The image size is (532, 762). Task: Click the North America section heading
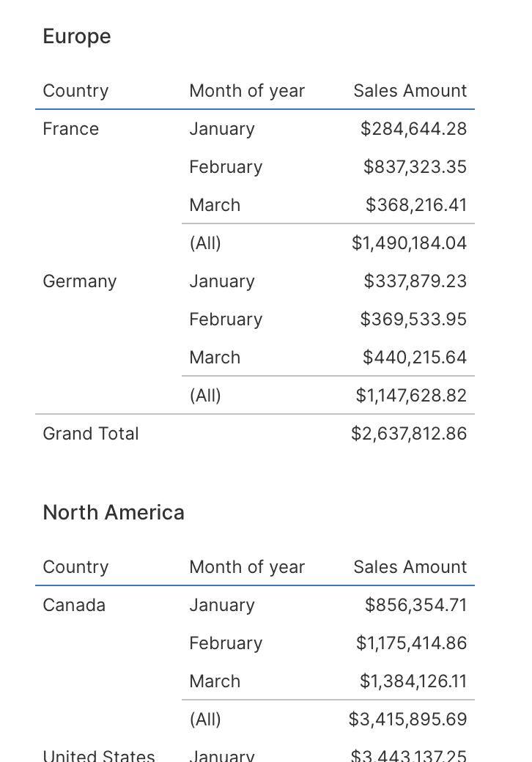(114, 513)
